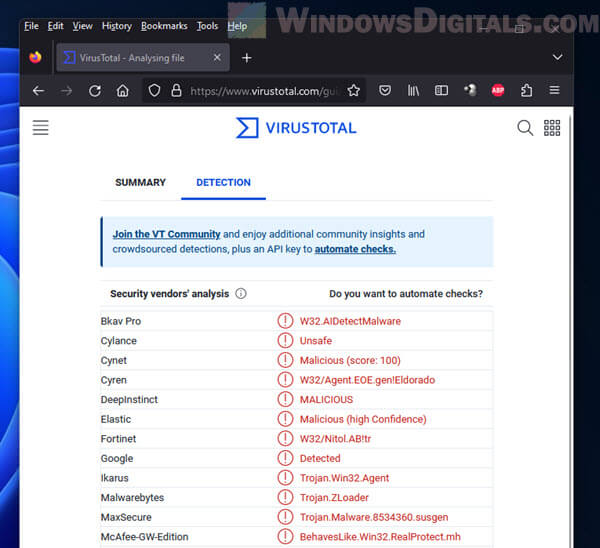Go back to previous page
Screen dimensions: 600x548
[38, 91]
